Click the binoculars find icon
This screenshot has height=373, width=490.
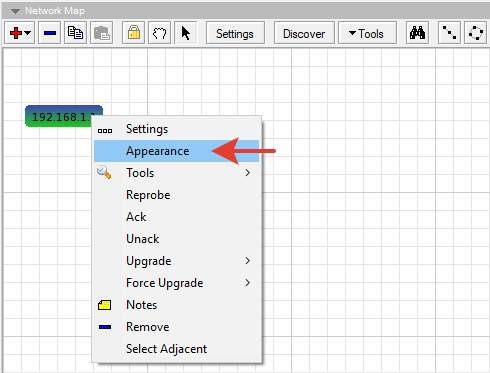click(417, 33)
